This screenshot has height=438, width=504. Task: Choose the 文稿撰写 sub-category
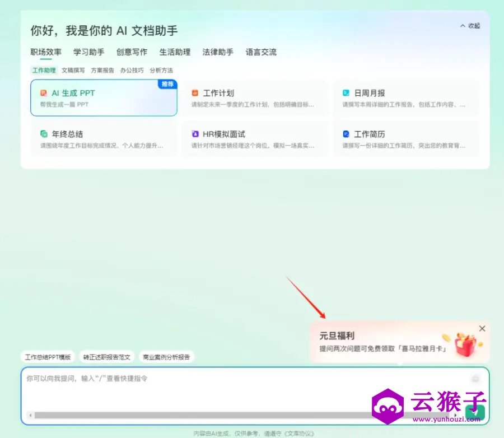[x=73, y=71]
